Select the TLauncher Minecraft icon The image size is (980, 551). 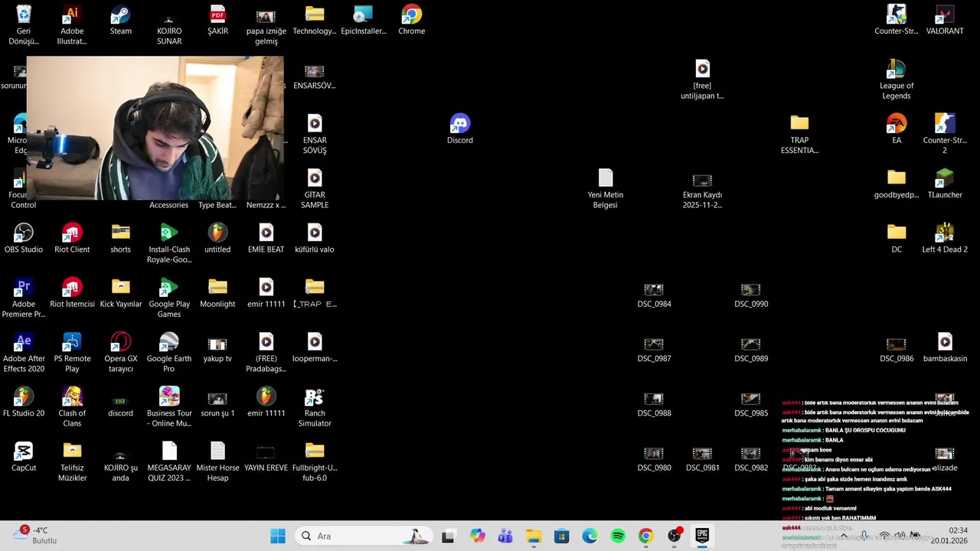pos(945,184)
